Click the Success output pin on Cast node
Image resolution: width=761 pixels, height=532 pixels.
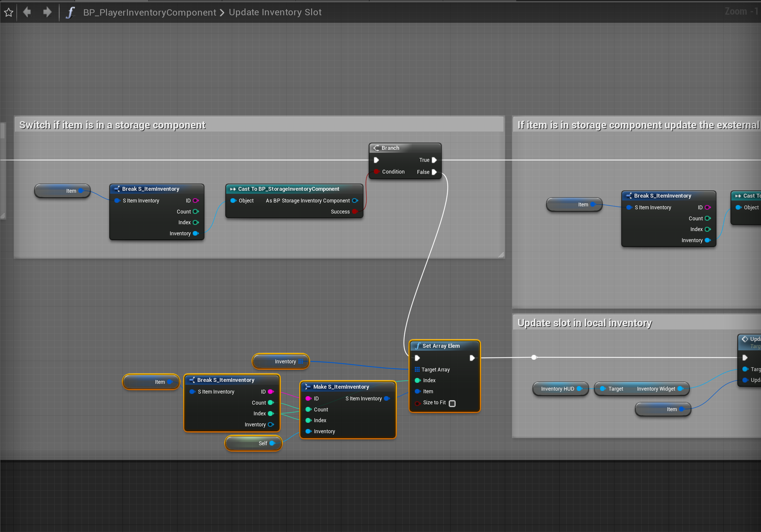(355, 212)
